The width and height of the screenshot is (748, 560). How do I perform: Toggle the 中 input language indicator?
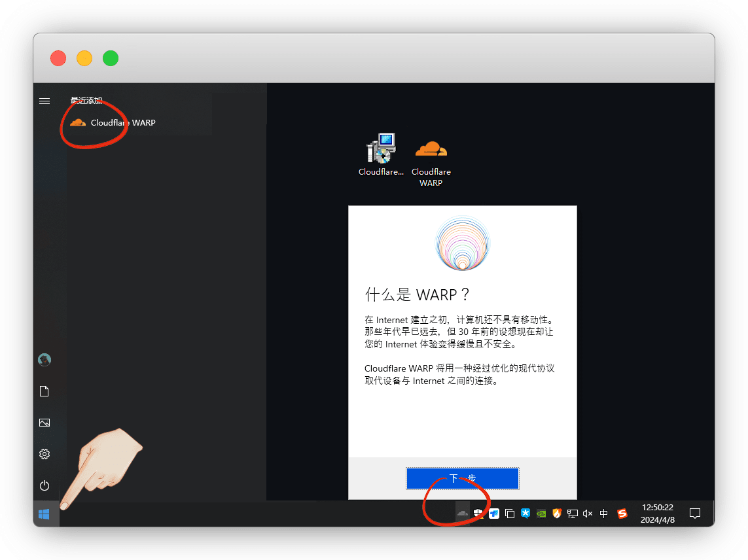point(604,514)
